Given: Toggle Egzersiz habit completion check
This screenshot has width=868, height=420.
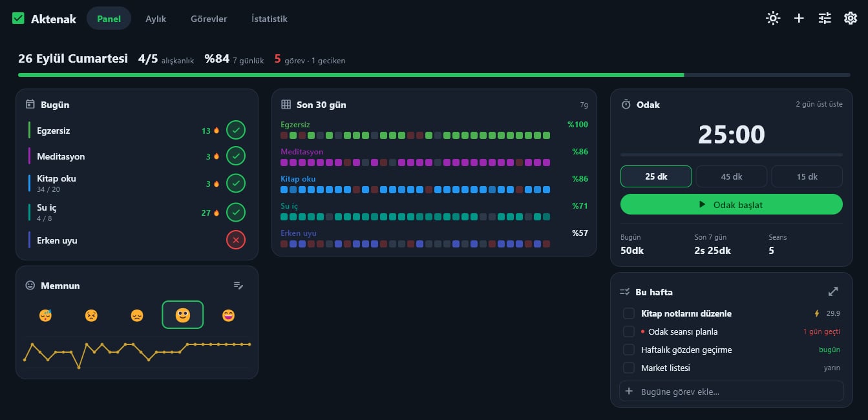Looking at the screenshot, I should tap(236, 131).
